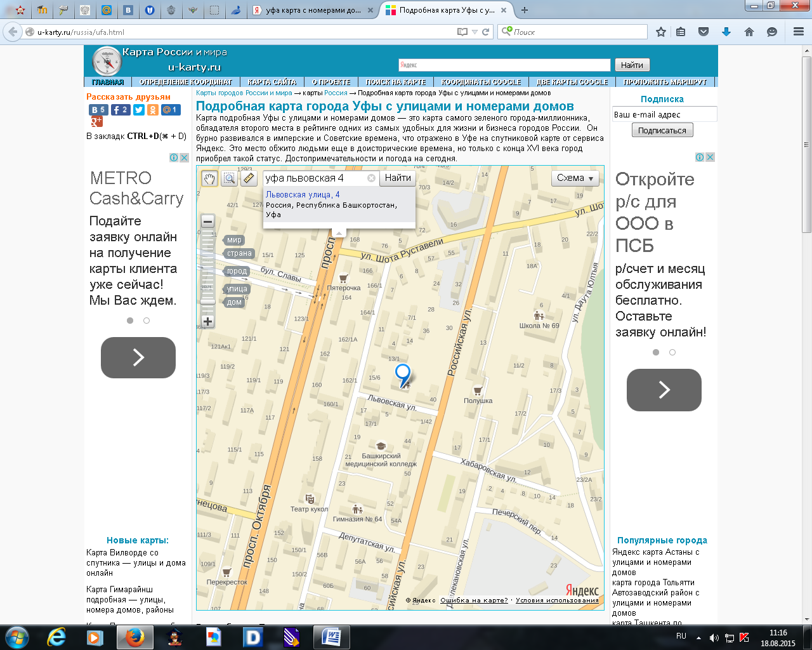The width and height of the screenshot is (812, 650).
Task: Close the Yandex search results tab
Action: click(370, 10)
